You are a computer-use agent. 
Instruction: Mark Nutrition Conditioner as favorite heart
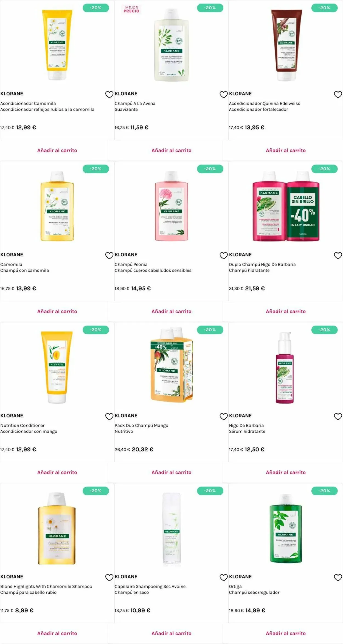click(109, 417)
